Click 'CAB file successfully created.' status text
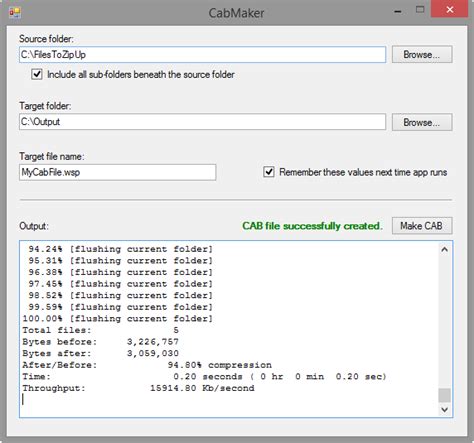This screenshot has height=443, width=474. (312, 226)
